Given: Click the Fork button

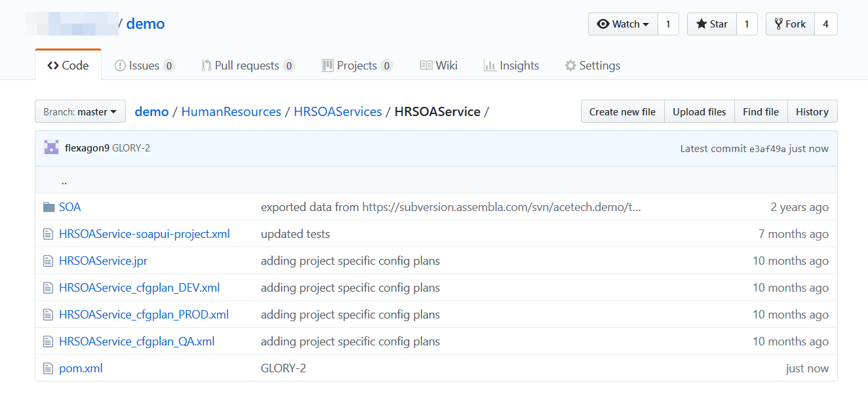Looking at the screenshot, I should (790, 24).
